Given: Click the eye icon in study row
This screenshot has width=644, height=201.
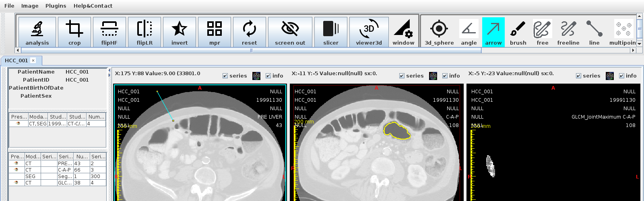Looking at the screenshot, I should [18, 124].
